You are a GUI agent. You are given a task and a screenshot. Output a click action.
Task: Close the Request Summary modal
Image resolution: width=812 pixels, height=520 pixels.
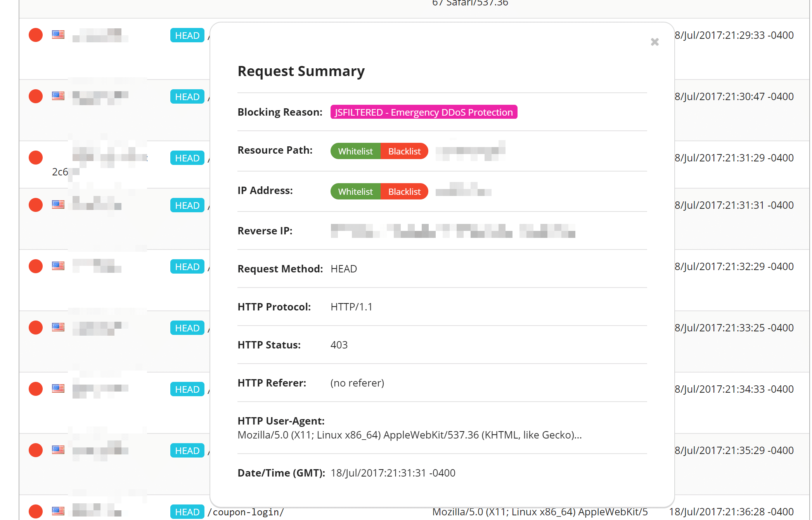point(654,42)
